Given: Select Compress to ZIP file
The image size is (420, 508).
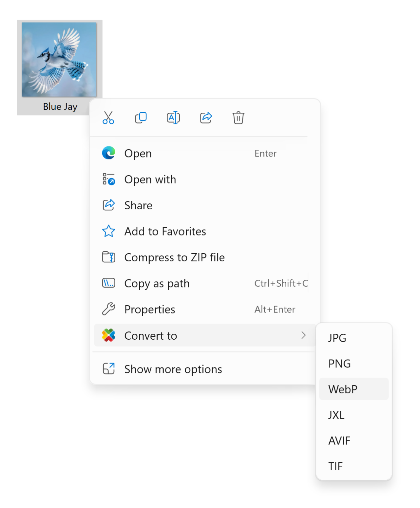Looking at the screenshot, I should (174, 257).
